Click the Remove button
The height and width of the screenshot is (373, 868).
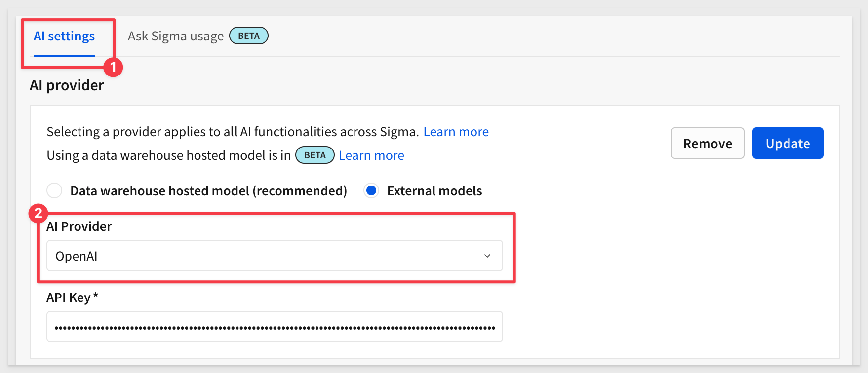click(x=708, y=143)
